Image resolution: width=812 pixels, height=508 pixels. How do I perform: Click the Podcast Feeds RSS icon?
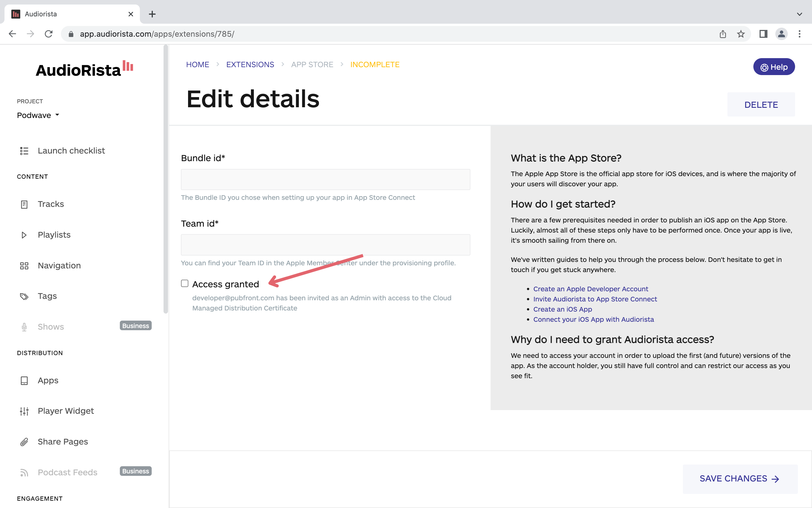point(24,473)
